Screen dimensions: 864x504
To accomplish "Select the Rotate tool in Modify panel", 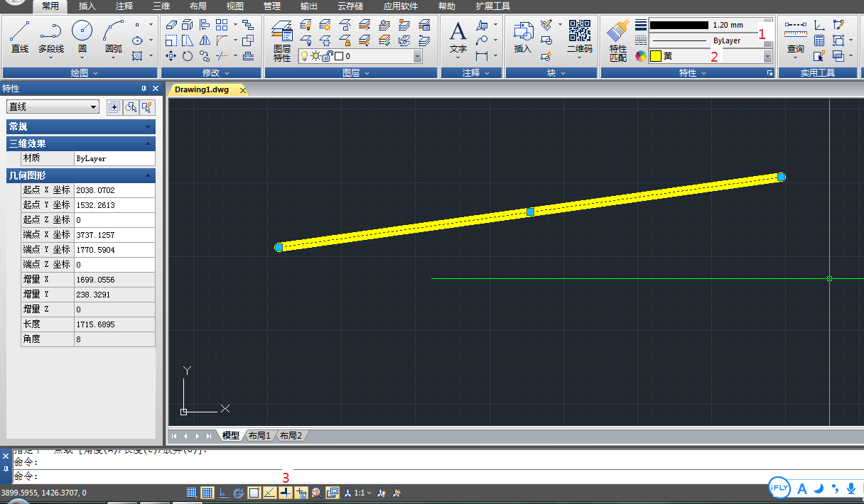I will [x=187, y=56].
